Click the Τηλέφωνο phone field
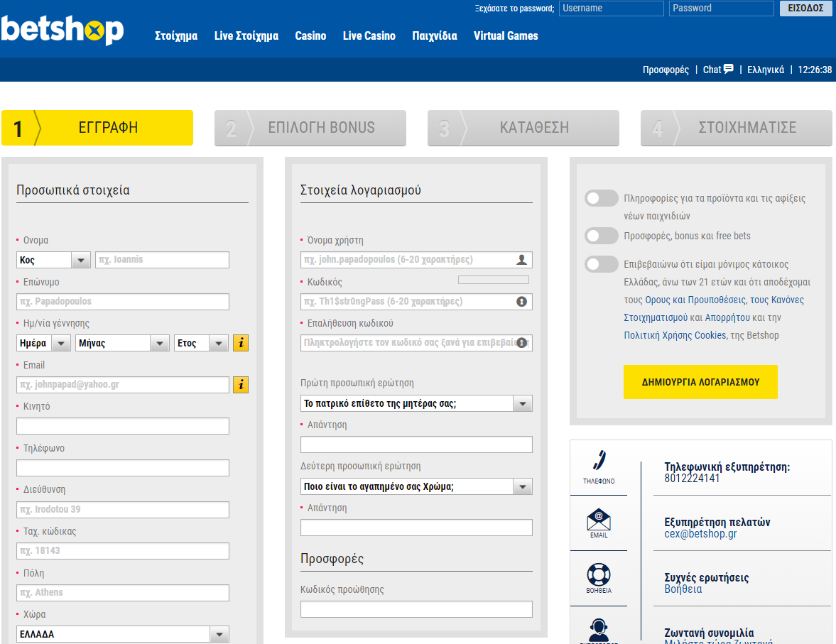The image size is (836, 644). [123, 468]
